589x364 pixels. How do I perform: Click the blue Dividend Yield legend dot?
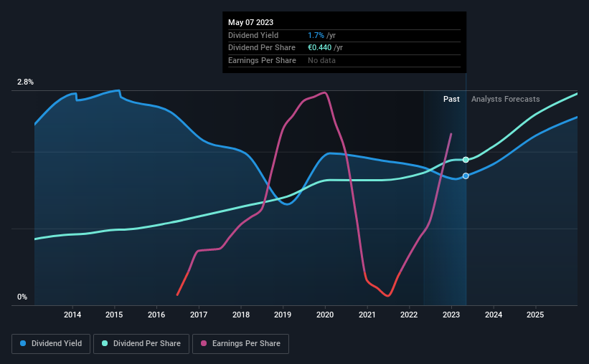(x=23, y=343)
